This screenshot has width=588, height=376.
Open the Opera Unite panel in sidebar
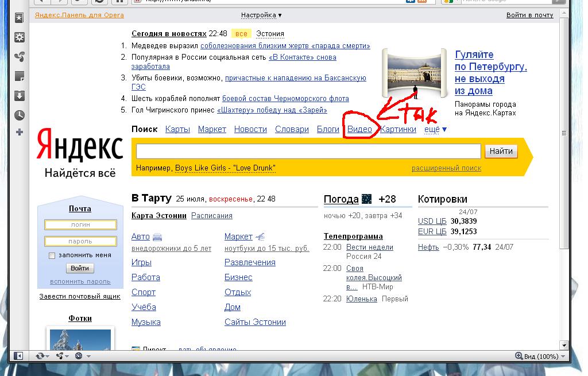[19, 57]
